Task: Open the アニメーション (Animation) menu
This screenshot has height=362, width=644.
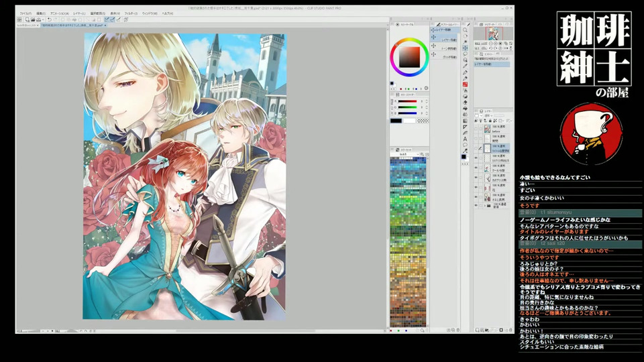Action: point(60,13)
